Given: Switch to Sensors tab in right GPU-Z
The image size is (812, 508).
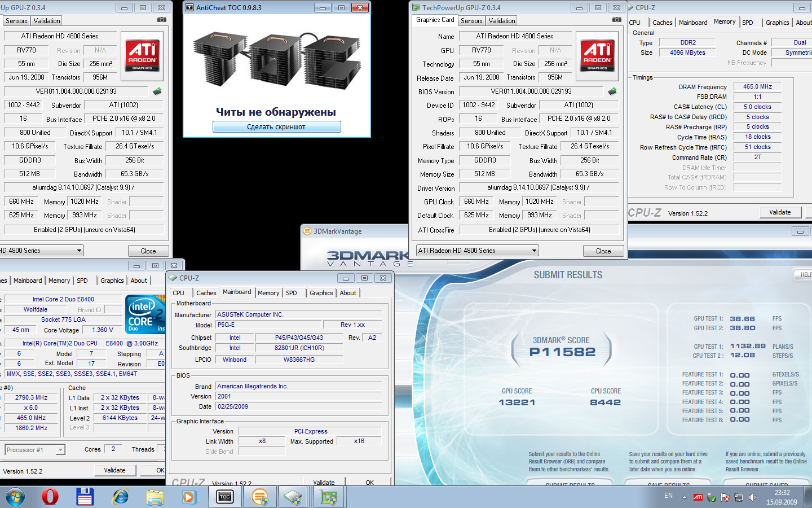Looking at the screenshot, I should coord(471,21).
